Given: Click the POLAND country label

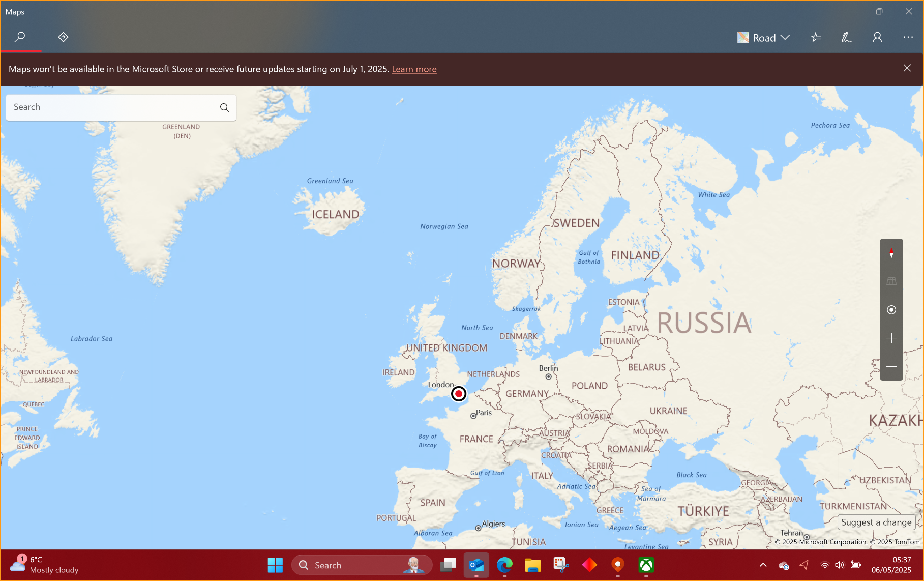Looking at the screenshot, I should (x=589, y=386).
